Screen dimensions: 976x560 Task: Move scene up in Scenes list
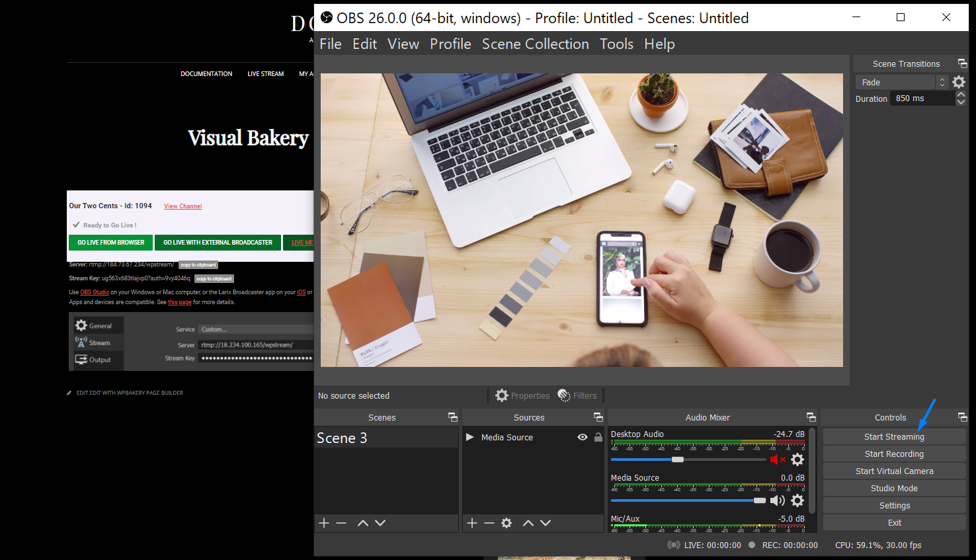pyautogui.click(x=363, y=523)
